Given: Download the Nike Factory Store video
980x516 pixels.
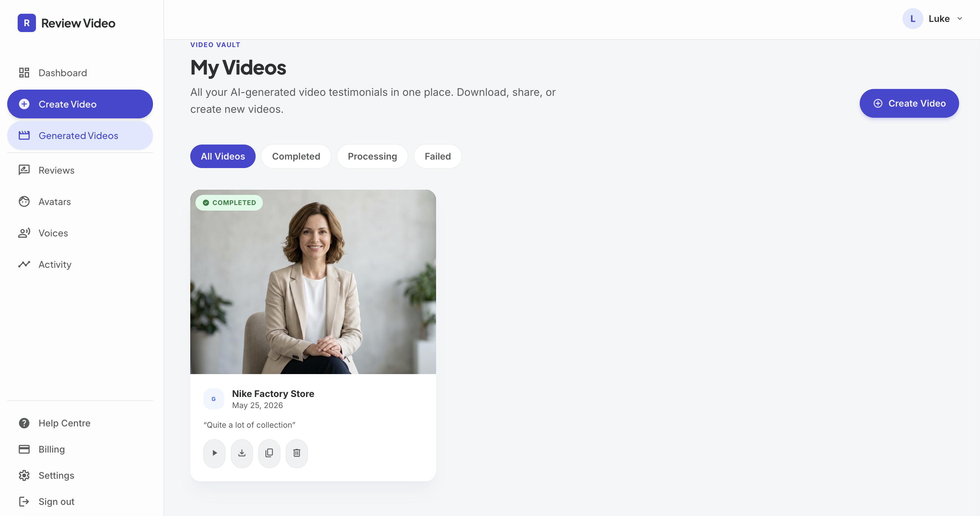Looking at the screenshot, I should [x=242, y=453].
